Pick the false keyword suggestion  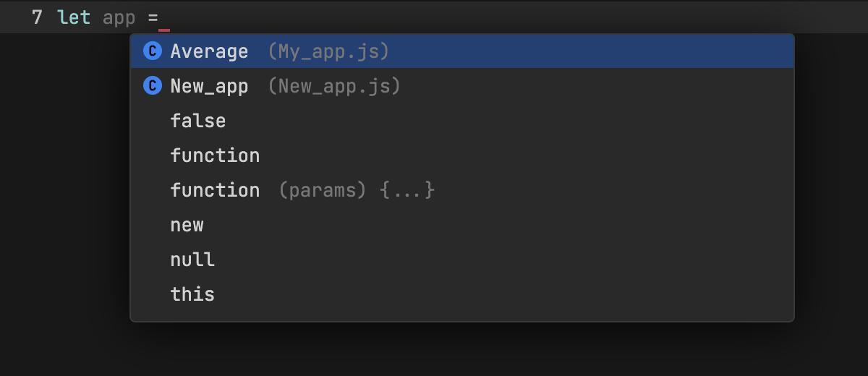198,121
